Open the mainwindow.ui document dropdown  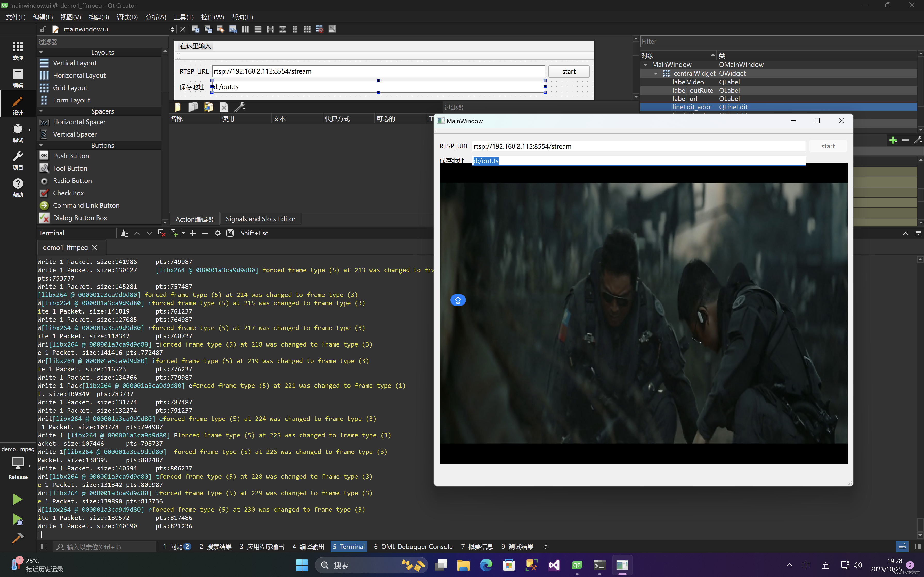[x=172, y=29]
